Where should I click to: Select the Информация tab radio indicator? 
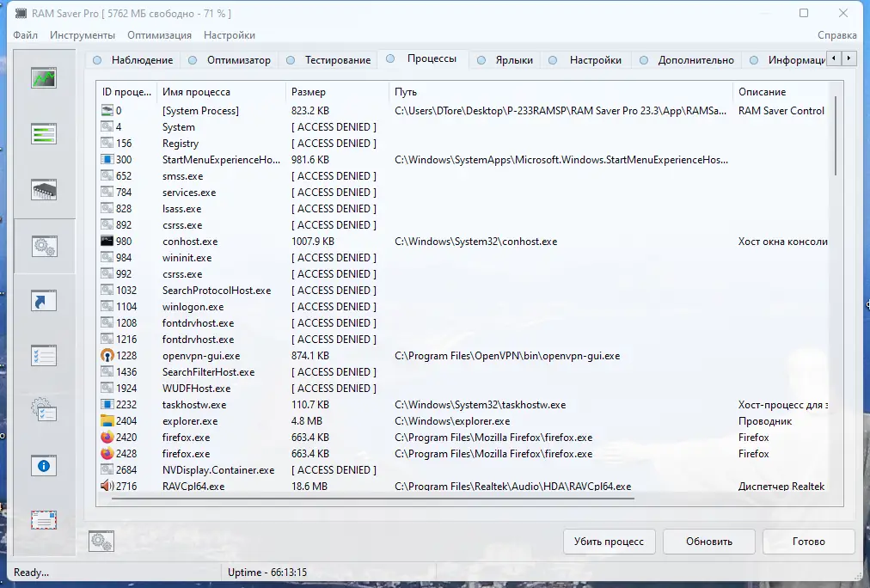tap(753, 60)
